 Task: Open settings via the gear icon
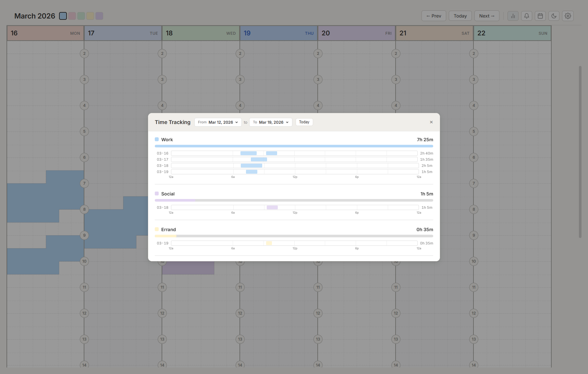(x=568, y=16)
